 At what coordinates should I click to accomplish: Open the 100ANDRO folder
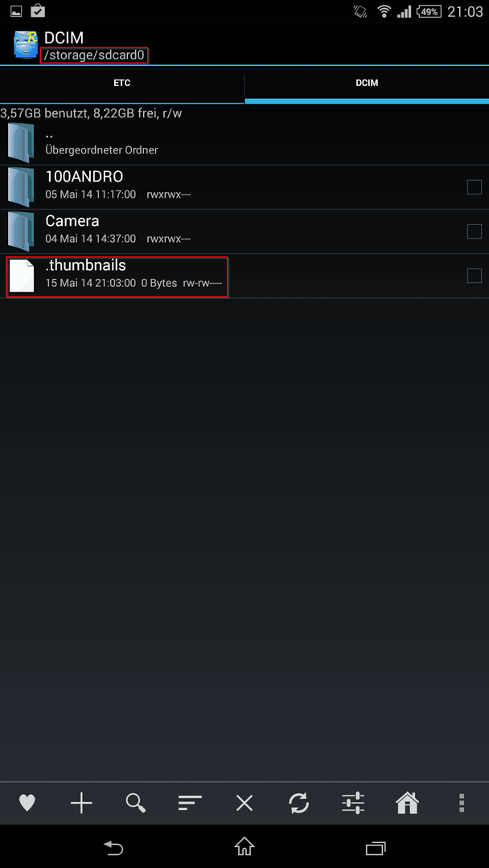pos(244,187)
